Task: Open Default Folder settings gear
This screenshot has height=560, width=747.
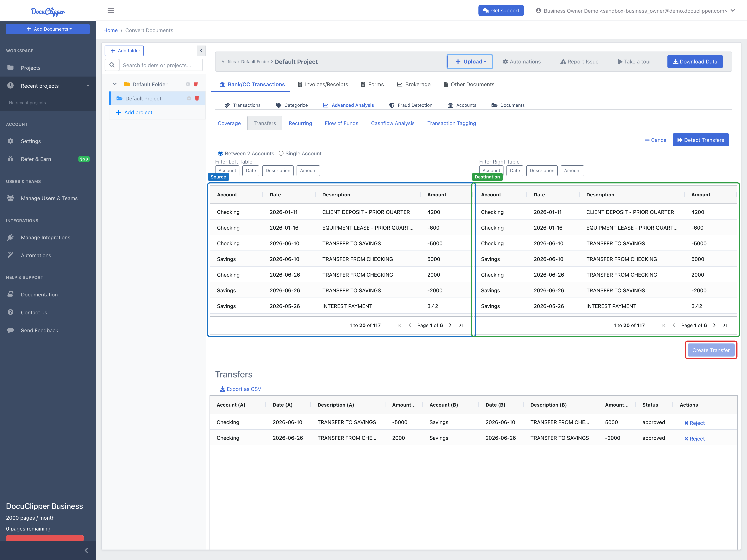Action: [188, 84]
